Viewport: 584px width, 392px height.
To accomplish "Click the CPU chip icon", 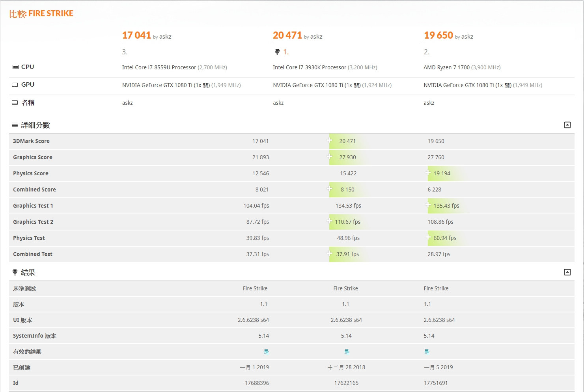I will click(x=15, y=67).
